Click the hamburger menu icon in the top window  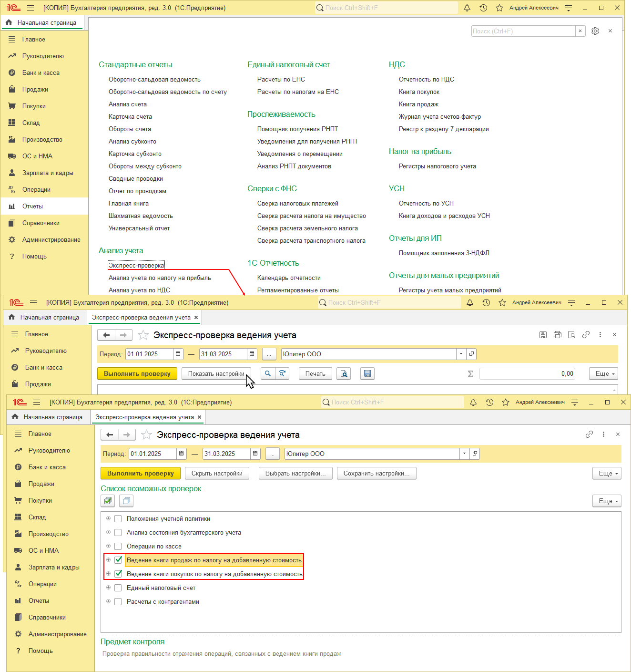click(31, 8)
